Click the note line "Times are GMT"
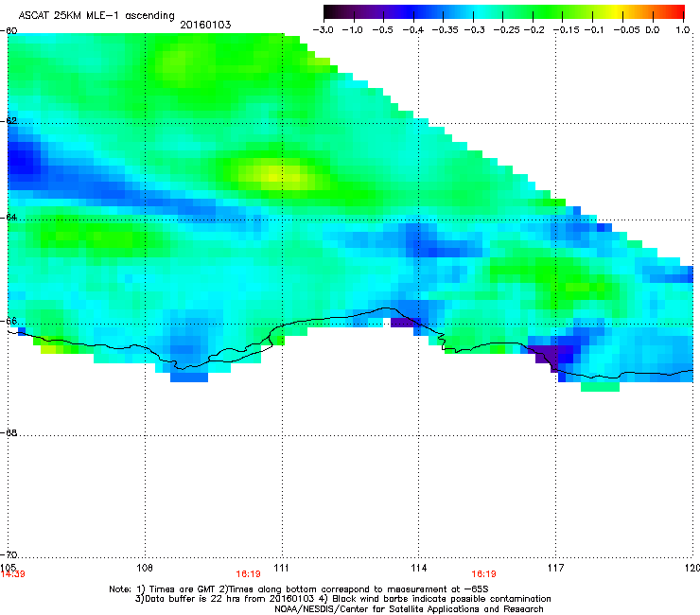Viewport: 700px width, 615px height. 298,589
